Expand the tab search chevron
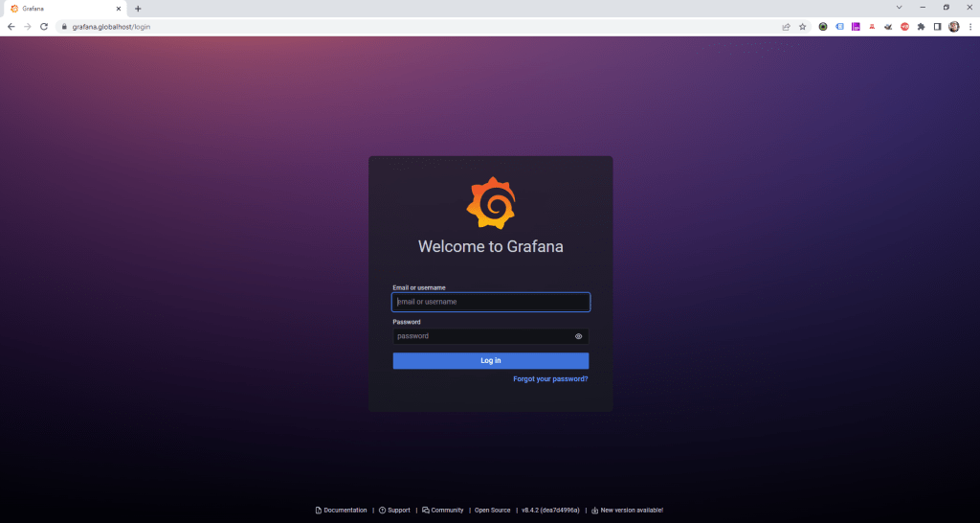Screen dimensions: 980x523 tap(899, 8)
